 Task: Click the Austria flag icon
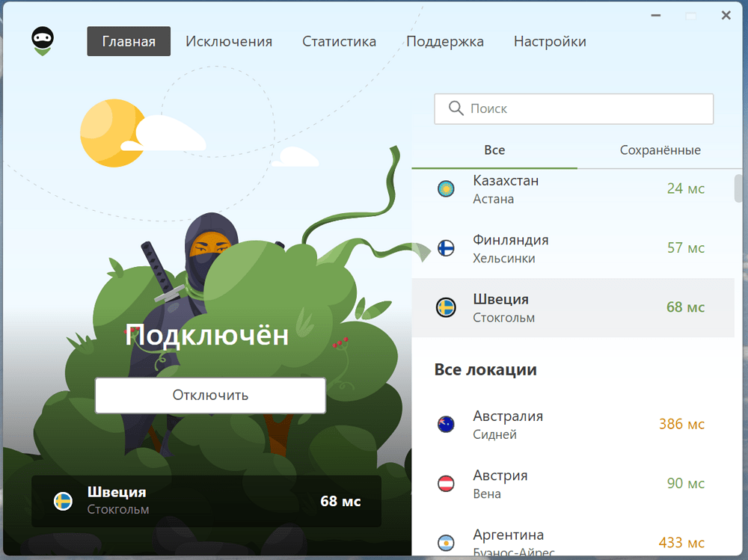(446, 484)
